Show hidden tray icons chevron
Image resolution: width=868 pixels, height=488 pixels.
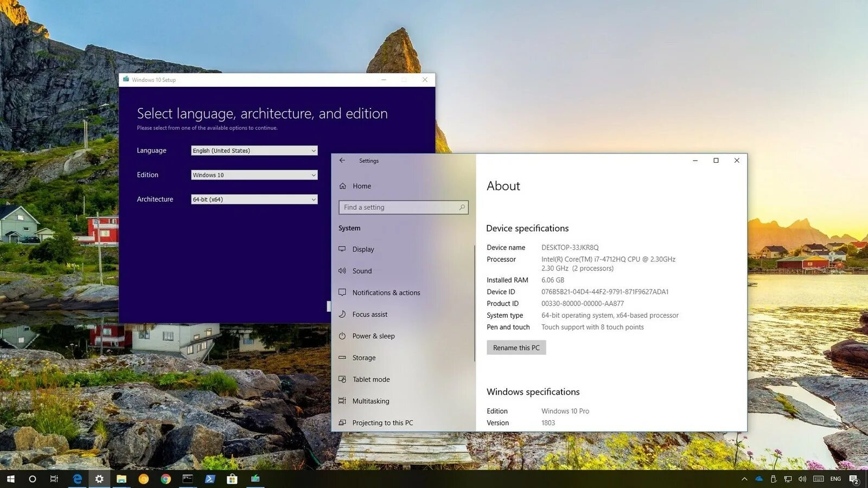coord(744,479)
